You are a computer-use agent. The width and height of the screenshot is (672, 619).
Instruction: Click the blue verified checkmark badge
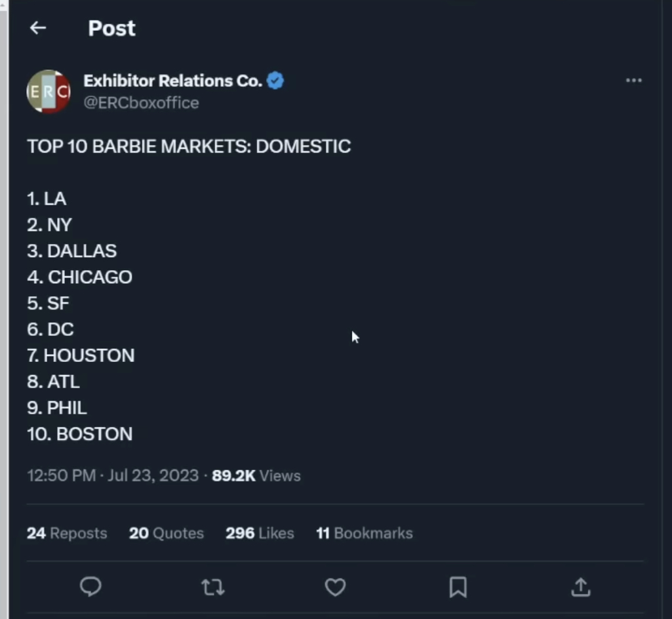coord(275,81)
